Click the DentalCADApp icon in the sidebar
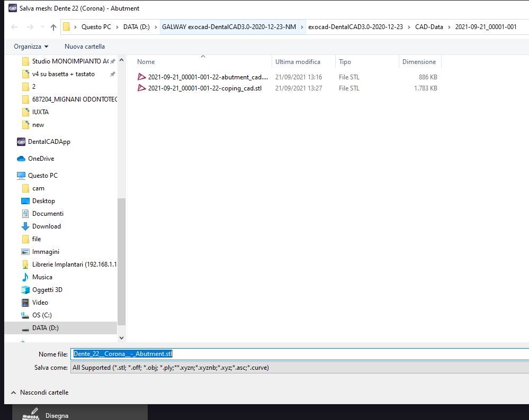529x420 pixels. click(x=21, y=142)
